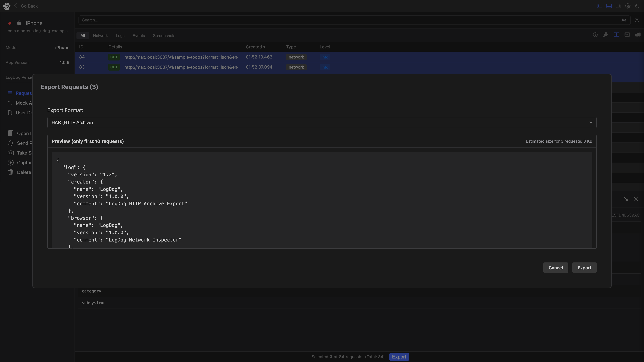
Task: Clear logs with the brush icon
Action: pos(605,35)
